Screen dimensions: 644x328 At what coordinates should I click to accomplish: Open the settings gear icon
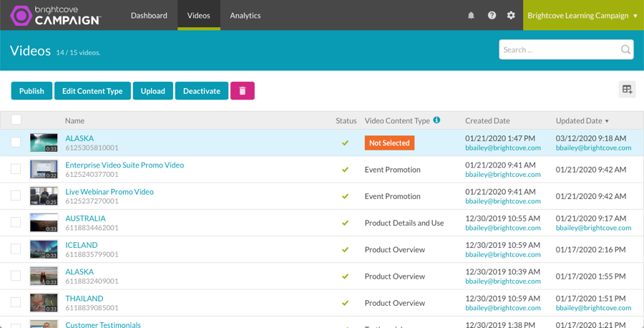[x=511, y=16]
